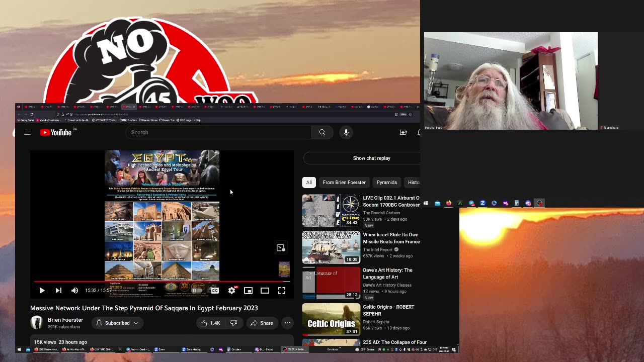Screen dimensions: 644x362
Task: Mute the video volume
Action: pyautogui.click(x=74, y=291)
